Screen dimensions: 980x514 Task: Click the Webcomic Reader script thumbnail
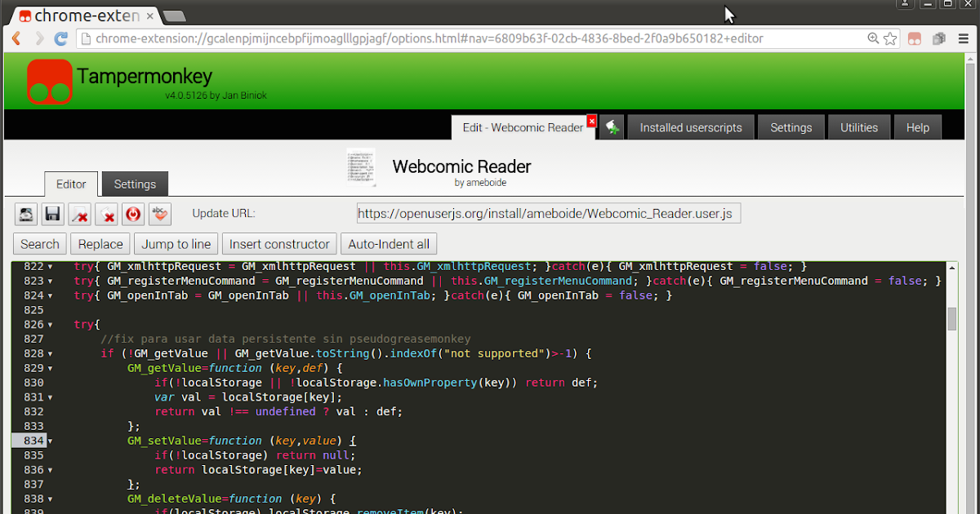[x=360, y=167]
